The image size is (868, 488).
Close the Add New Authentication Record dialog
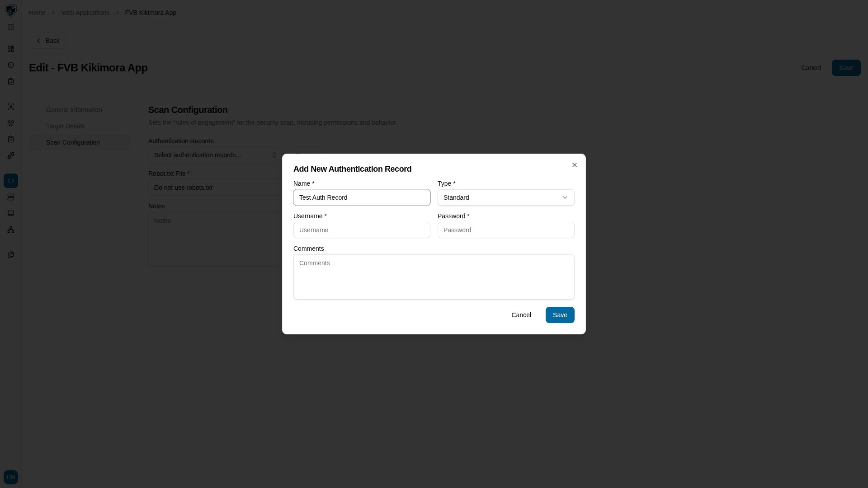(575, 165)
